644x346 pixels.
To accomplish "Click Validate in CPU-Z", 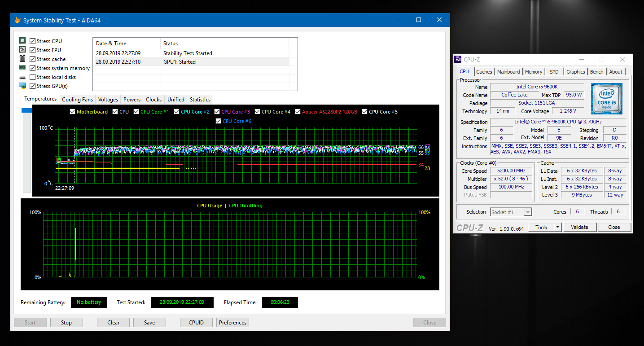I will pyautogui.click(x=579, y=227).
